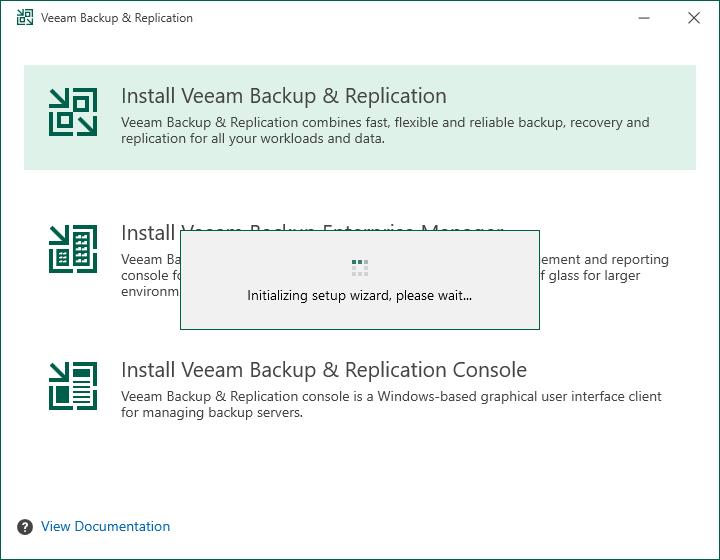Click the Console description about Windows-based client
Screen dimensions: 720x560
tap(391, 396)
